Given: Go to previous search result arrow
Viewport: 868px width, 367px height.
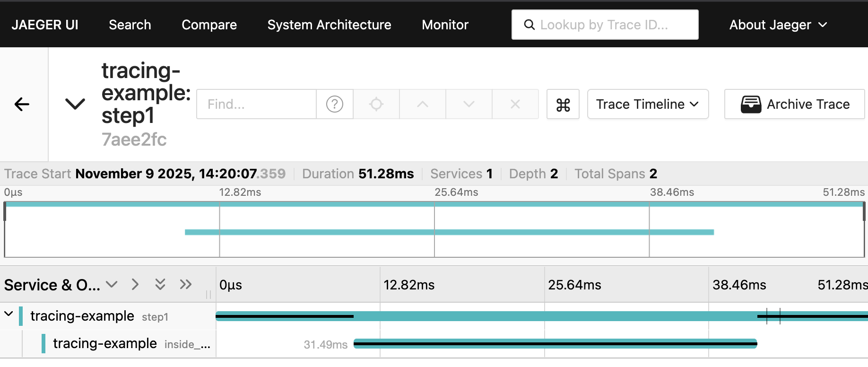Looking at the screenshot, I should point(423,104).
